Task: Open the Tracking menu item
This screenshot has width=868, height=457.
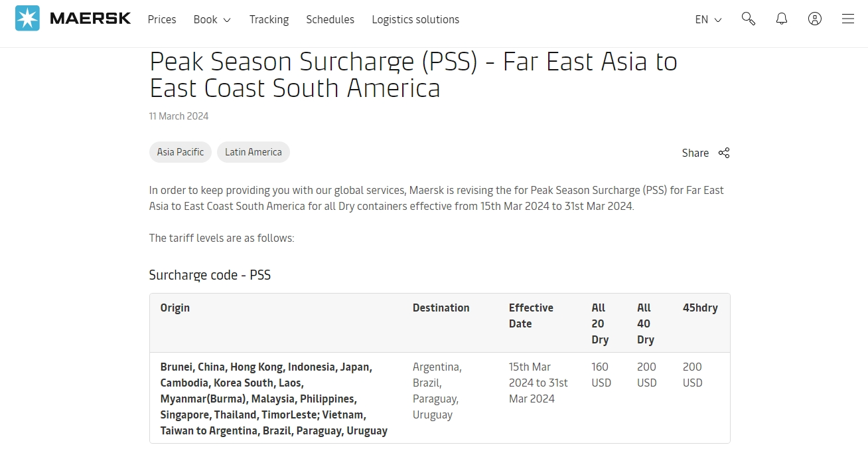Action: click(269, 19)
